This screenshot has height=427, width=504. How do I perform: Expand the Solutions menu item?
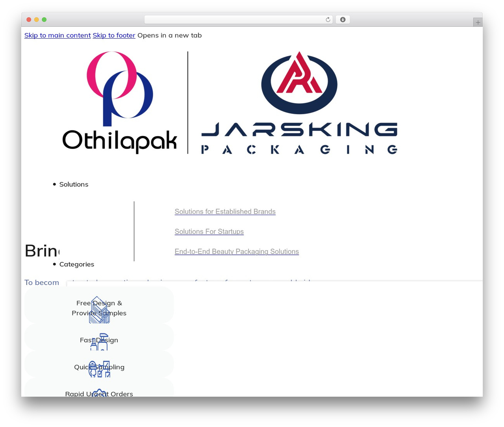[74, 184]
